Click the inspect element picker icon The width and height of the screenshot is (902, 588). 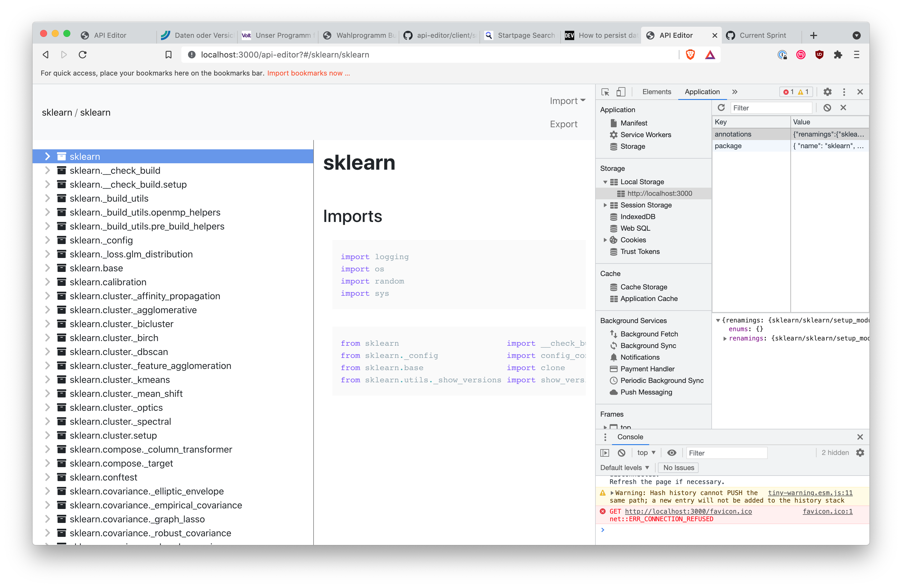(605, 92)
